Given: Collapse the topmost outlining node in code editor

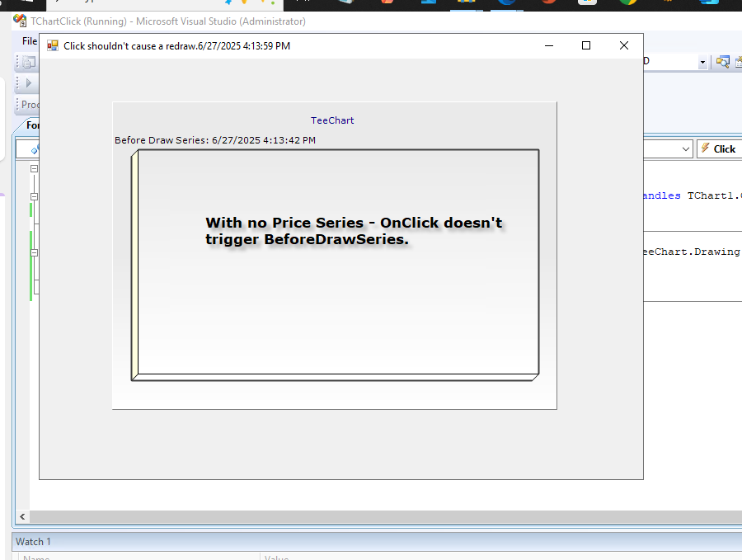Looking at the screenshot, I should point(34,168).
